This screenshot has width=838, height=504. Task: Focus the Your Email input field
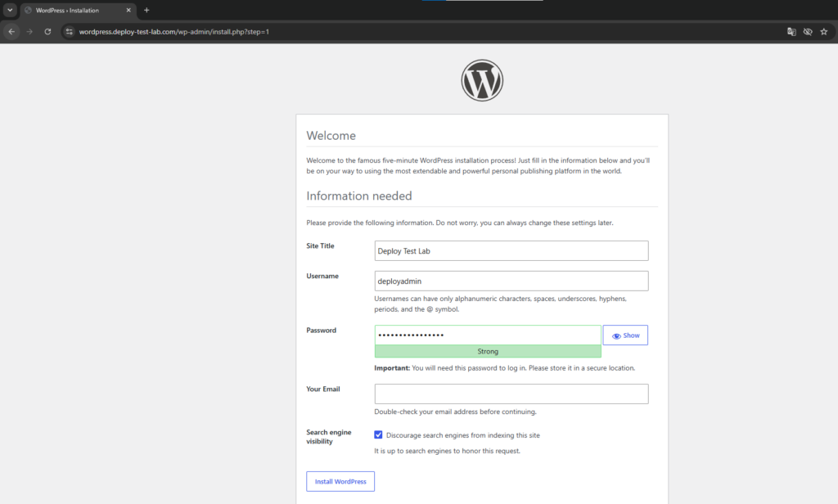coord(511,394)
